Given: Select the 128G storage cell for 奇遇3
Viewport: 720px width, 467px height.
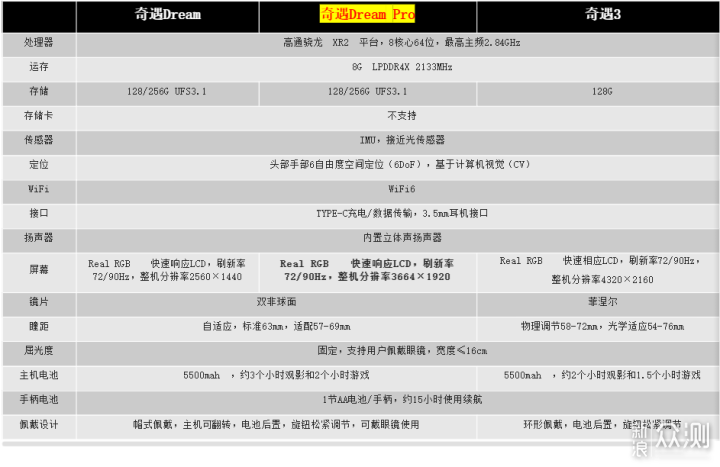Looking at the screenshot, I should coord(598,92).
